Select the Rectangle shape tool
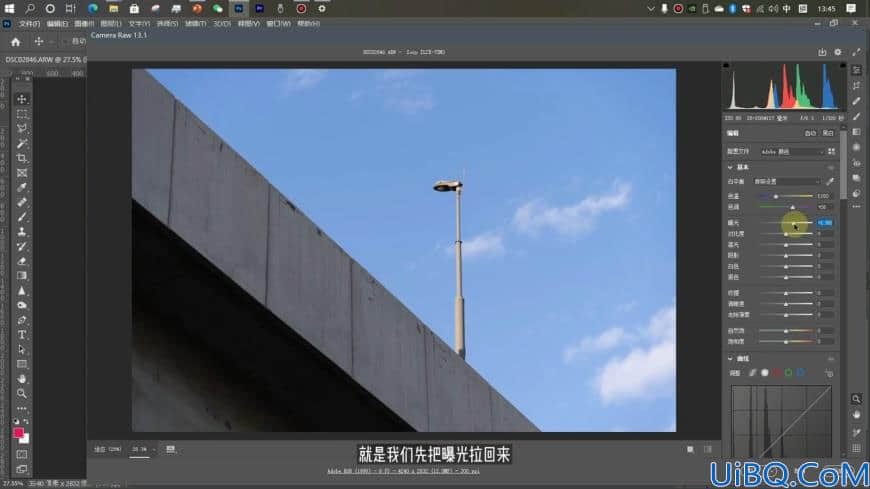This screenshot has height=489, width=870. pos(22,364)
